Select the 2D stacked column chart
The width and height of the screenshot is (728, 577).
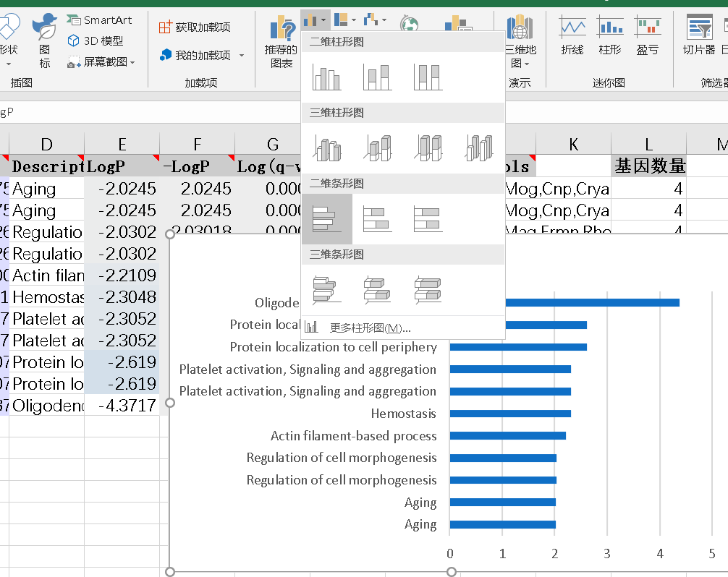tap(378, 77)
